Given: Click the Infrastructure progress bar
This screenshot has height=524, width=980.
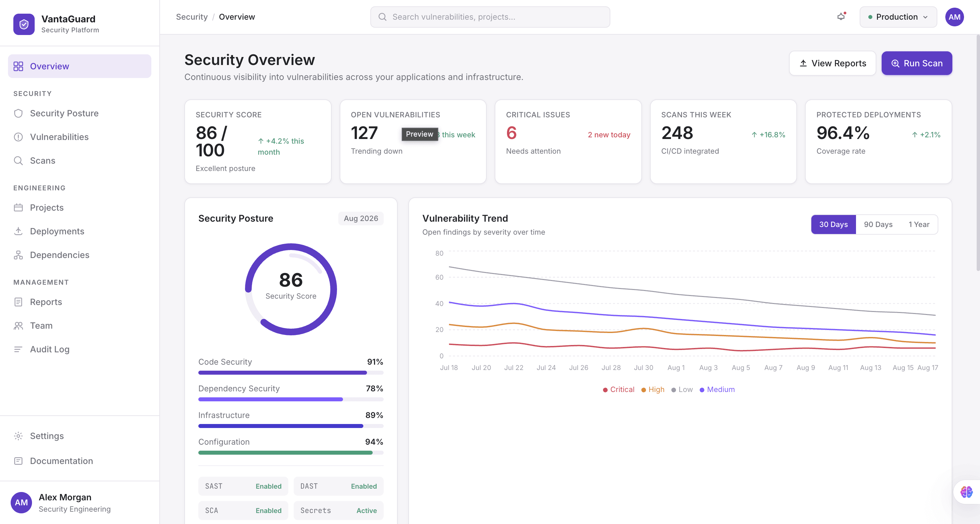Looking at the screenshot, I should (x=291, y=426).
